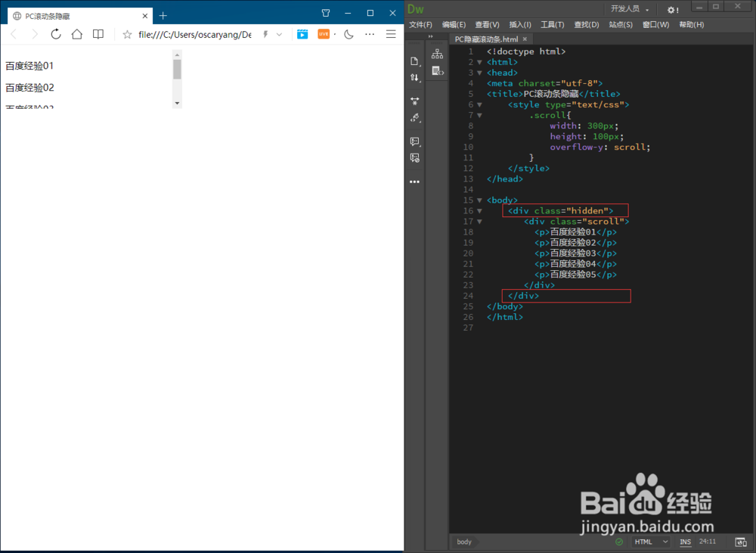Open the reading view book icon
This screenshot has width=756, height=553.
point(98,34)
